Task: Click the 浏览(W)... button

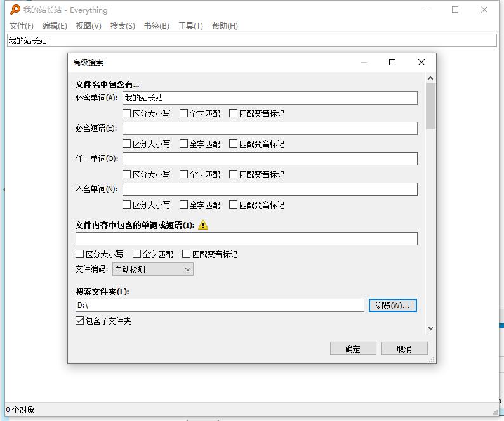Action: [392, 305]
